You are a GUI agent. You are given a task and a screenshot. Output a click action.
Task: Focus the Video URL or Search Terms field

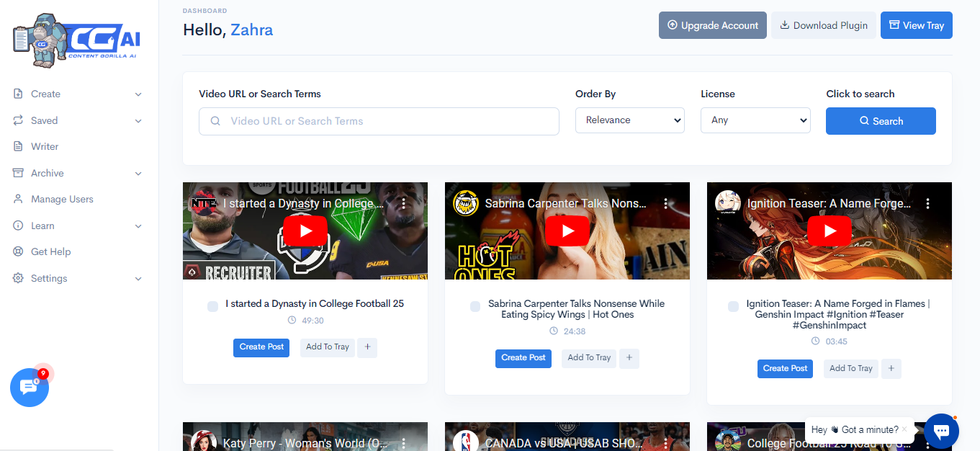tap(379, 121)
